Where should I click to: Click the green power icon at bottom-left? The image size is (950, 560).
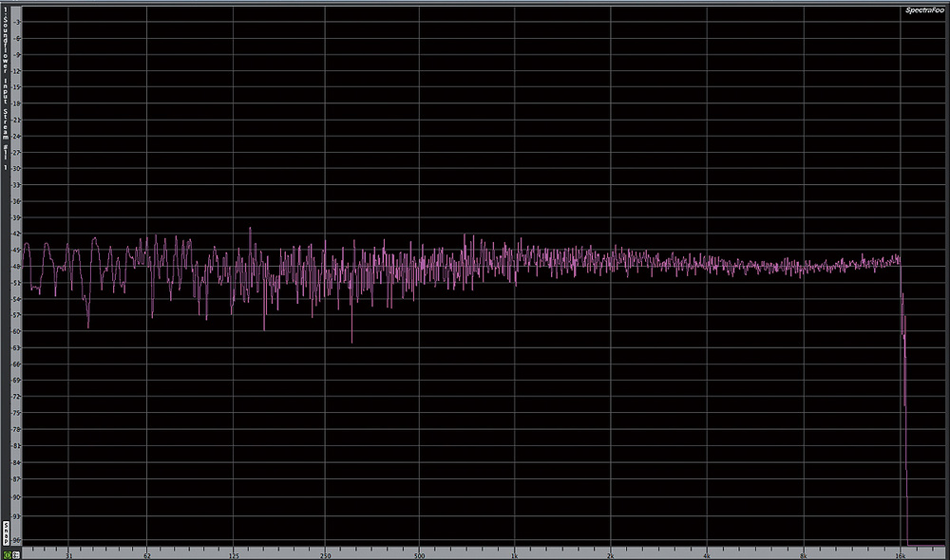tap(7, 554)
